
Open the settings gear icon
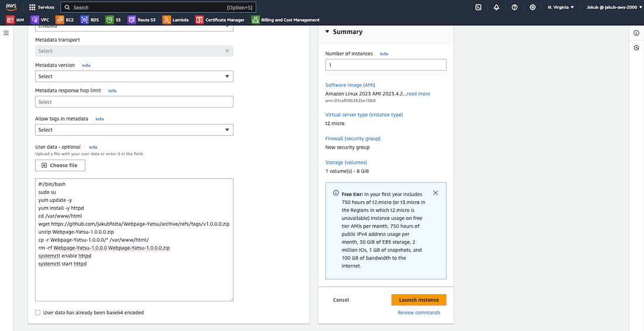tap(533, 8)
